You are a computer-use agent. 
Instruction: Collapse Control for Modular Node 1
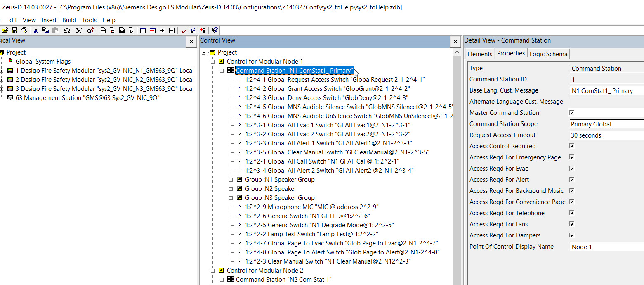click(x=213, y=62)
